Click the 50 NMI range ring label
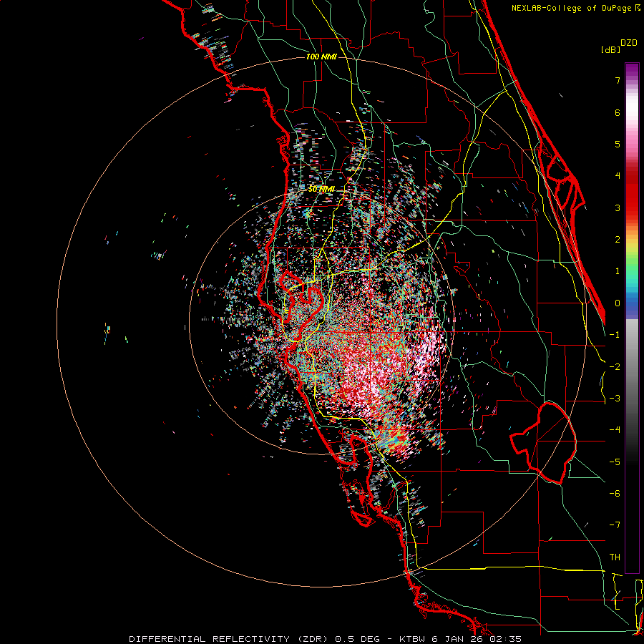The height and width of the screenshot is (644, 644). [x=321, y=189]
